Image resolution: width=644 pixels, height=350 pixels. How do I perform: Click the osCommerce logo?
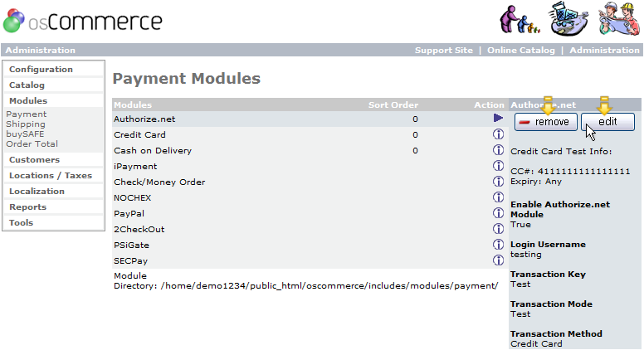tap(83, 21)
